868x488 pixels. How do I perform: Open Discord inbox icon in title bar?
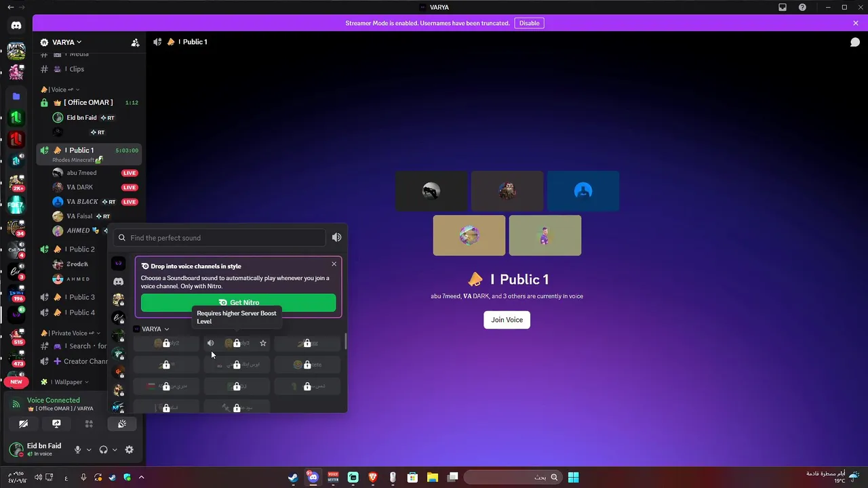coord(783,7)
